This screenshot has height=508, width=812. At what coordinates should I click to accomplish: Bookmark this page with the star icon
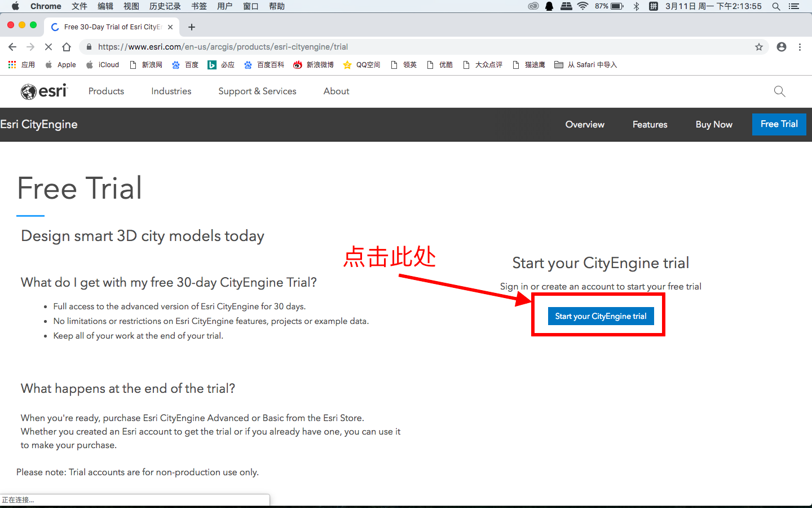tap(759, 47)
